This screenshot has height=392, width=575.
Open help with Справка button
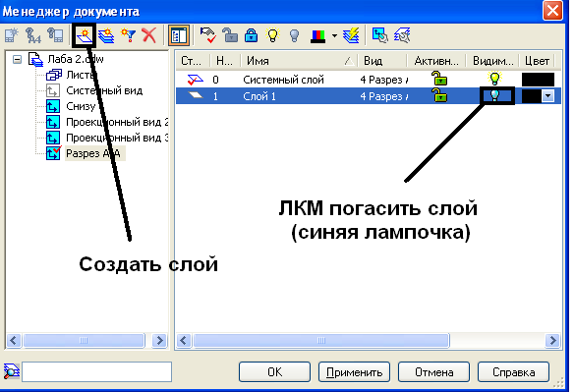(x=513, y=372)
